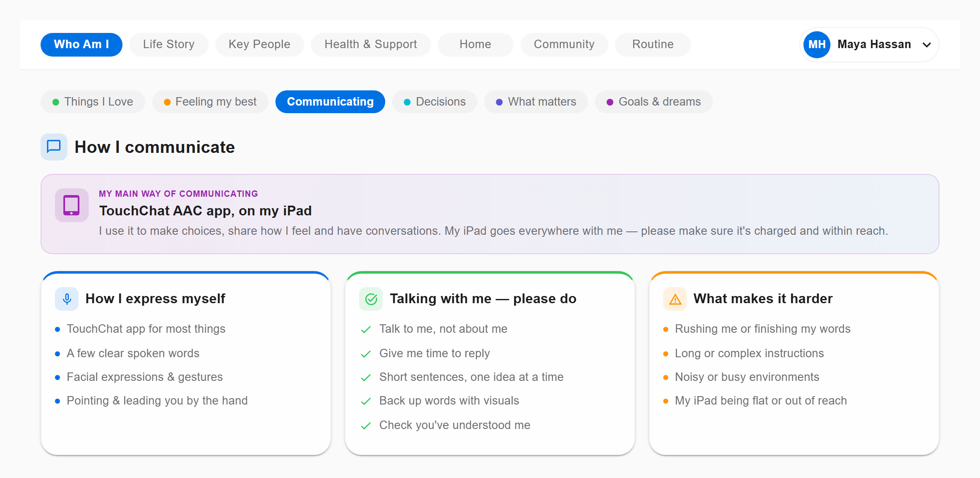
Task: Click Long or complex instructions item
Action: pos(749,353)
